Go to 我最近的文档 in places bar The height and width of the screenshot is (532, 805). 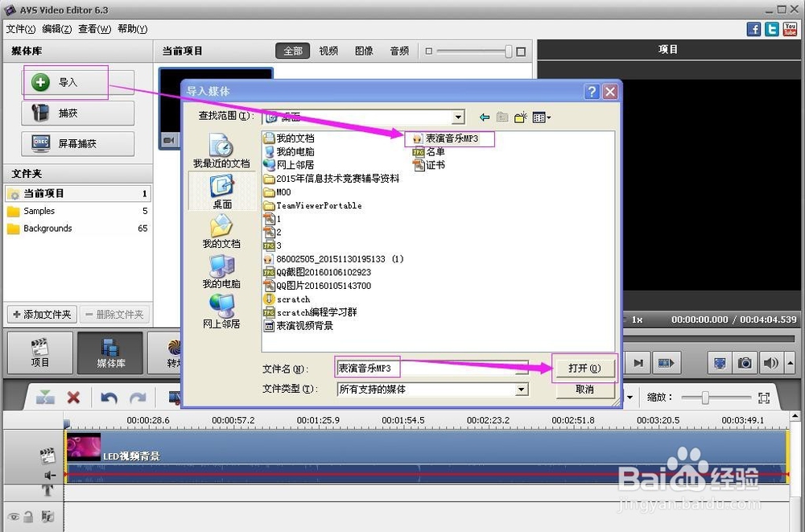(222, 151)
